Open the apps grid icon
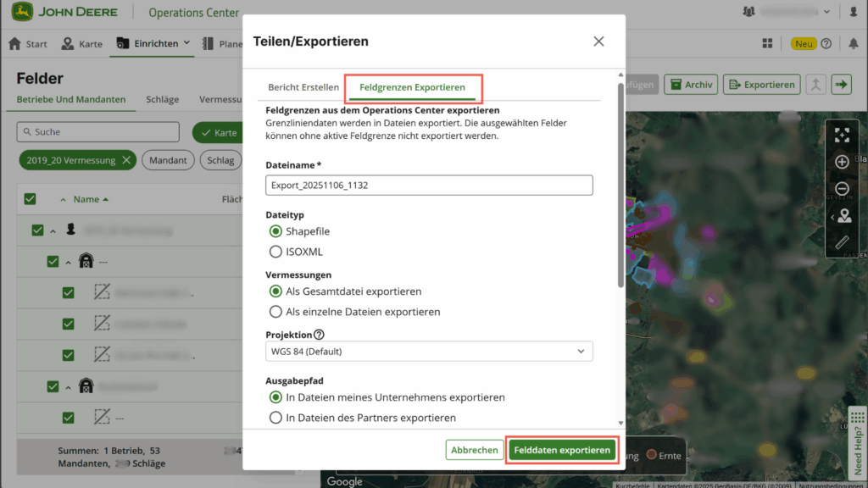868x488 pixels. click(x=767, y=44)
